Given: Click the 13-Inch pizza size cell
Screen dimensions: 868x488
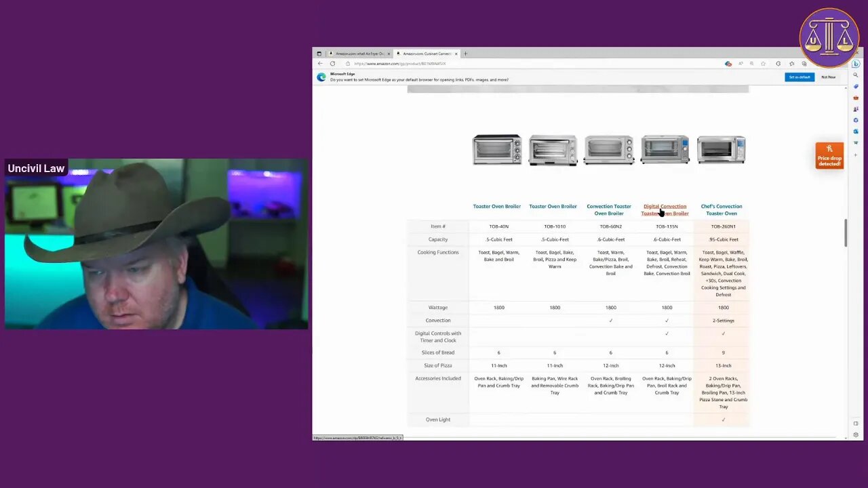Looking at the screenshot, I should [724, 365].
